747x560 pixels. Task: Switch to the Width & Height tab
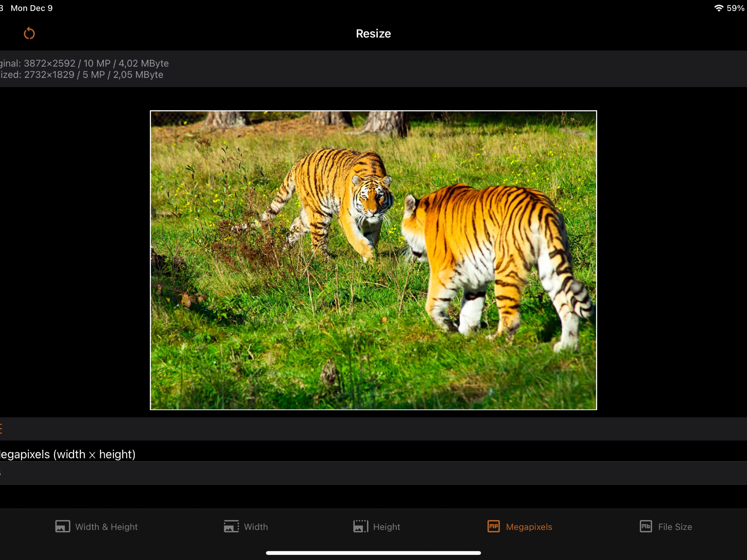[x=96, y=527]
